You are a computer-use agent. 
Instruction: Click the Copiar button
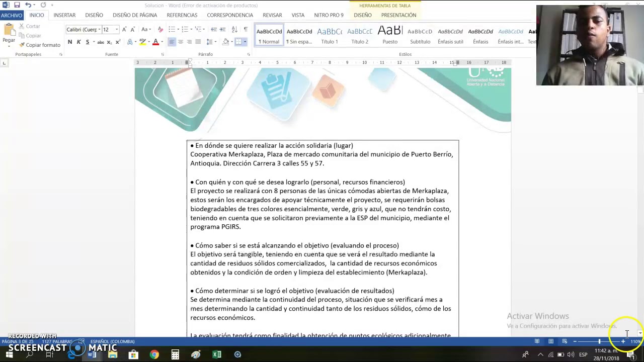click(30, 36)
